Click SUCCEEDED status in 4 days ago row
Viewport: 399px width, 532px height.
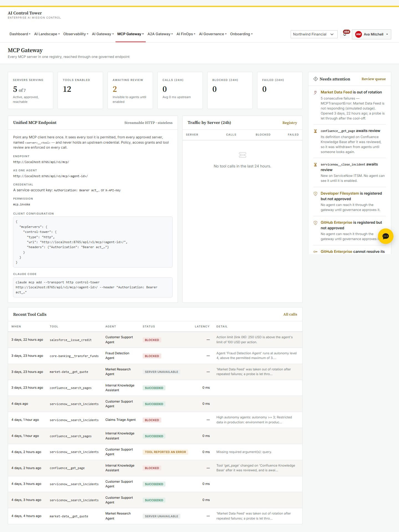click(x=154, y=404)
